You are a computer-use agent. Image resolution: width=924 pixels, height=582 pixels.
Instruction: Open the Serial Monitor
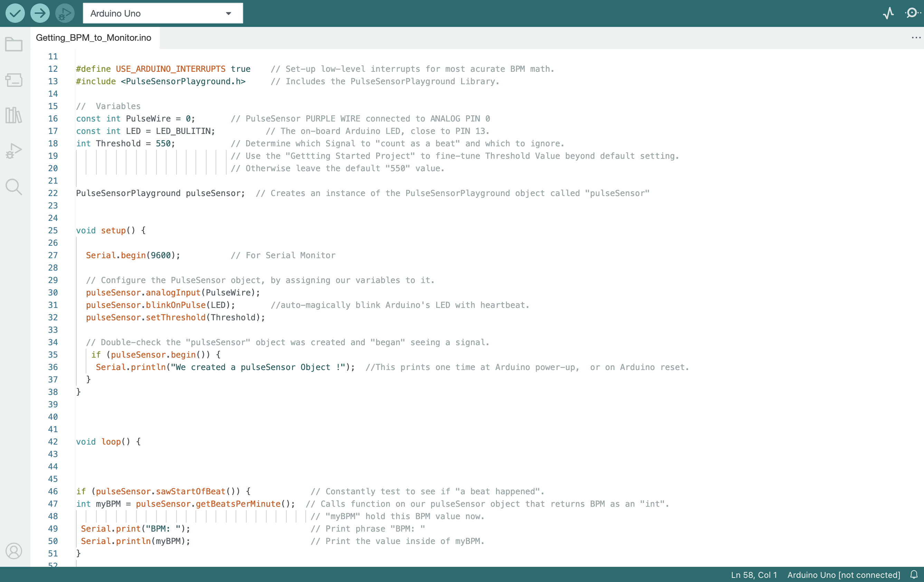[x=913, y=13]
